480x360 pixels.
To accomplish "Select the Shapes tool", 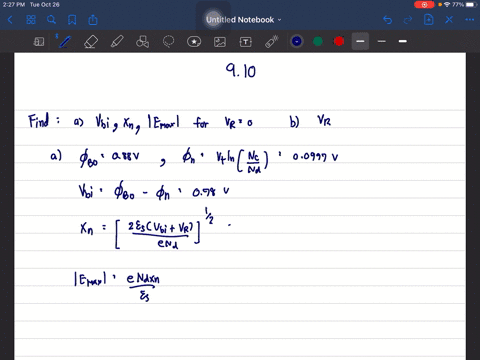I will (142, 42).
